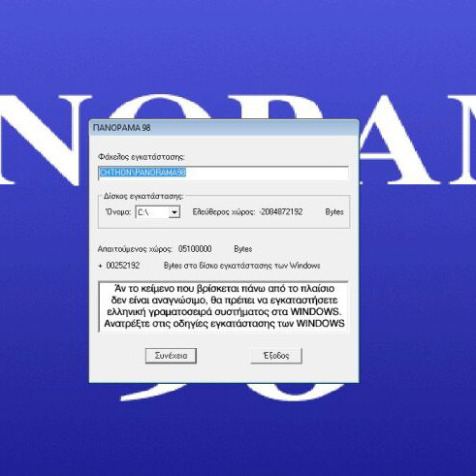Click the ΠΑΝΟΡΑΜΑ 98 title bar
The height and width of the screenshot is (476, 476).
point(224,128)
